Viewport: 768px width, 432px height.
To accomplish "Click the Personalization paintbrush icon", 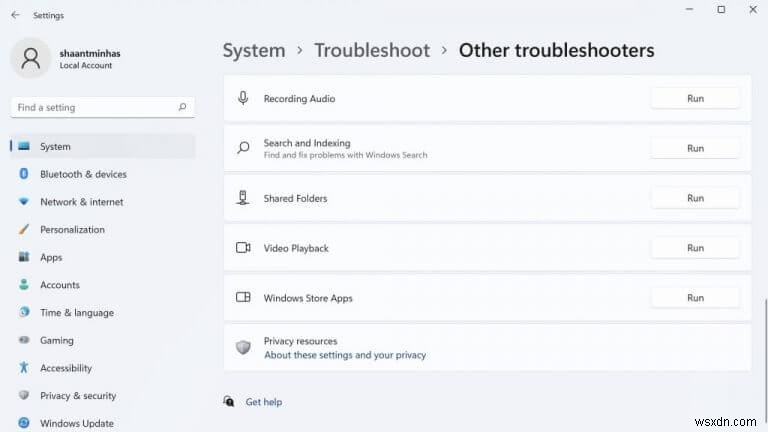I will 24,229.
